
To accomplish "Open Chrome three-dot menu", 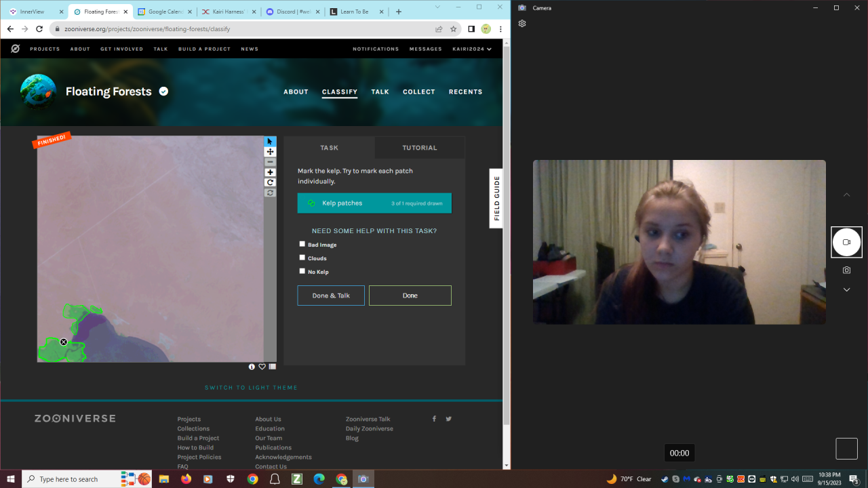I will pyautogui.click(x=500, y=29).
